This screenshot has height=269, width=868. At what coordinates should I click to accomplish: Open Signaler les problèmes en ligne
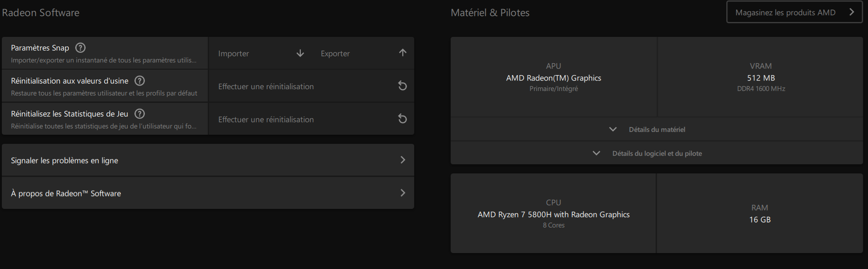[x=208, y=160]
